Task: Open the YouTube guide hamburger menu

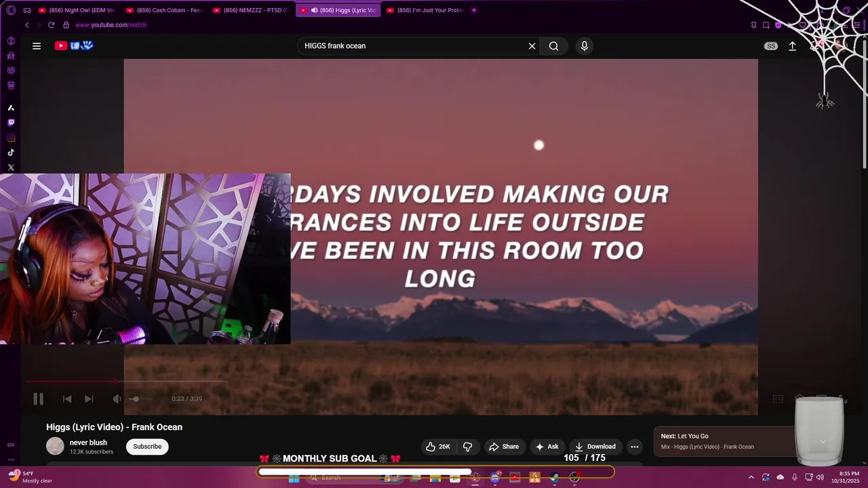Action: (37, 46)
